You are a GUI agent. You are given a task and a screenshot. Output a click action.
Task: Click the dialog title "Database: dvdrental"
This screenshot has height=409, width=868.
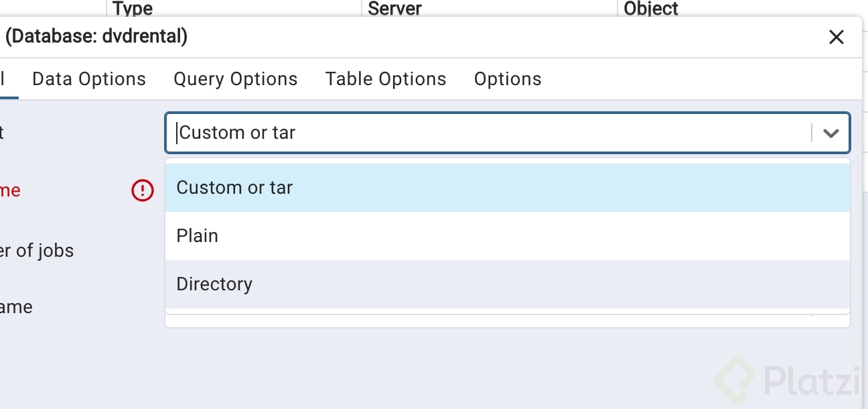(x=96, y=36)
